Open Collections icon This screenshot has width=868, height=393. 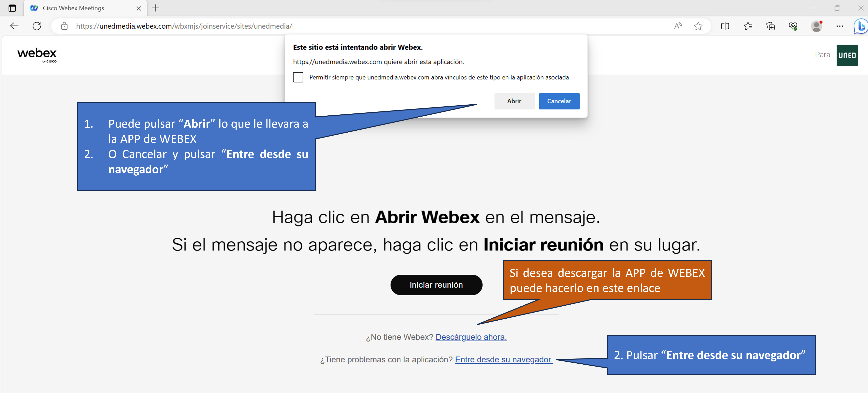coord(771,26)
